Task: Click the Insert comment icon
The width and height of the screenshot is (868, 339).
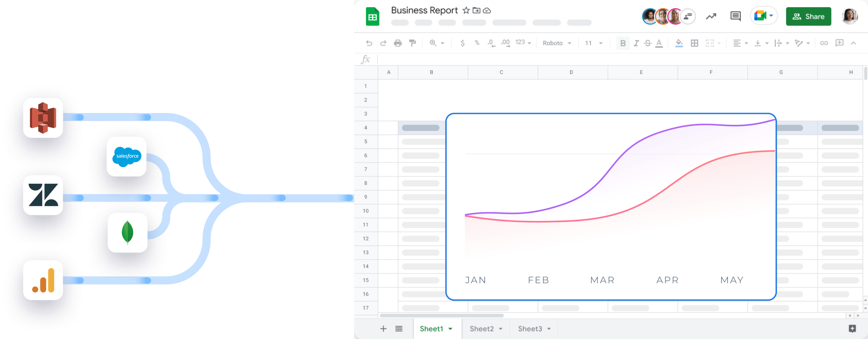Action: 839,43
